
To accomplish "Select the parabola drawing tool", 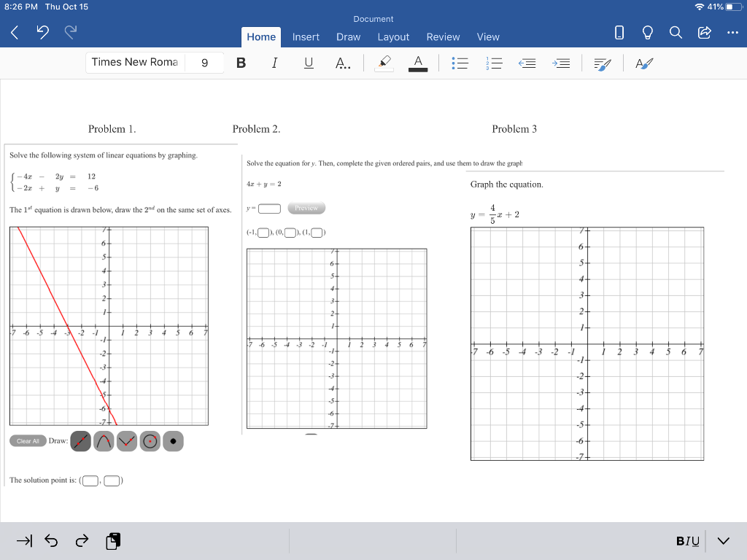I will coord(104,441).
